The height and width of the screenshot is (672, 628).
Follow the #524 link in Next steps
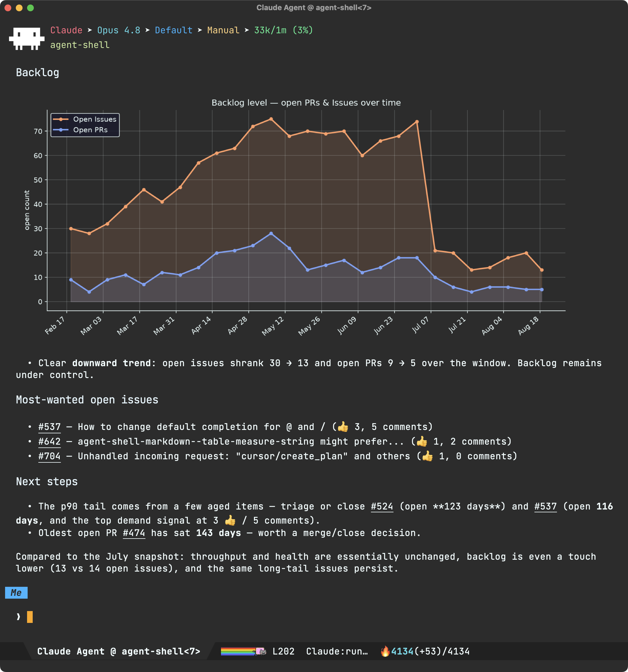tap(382, 506)
